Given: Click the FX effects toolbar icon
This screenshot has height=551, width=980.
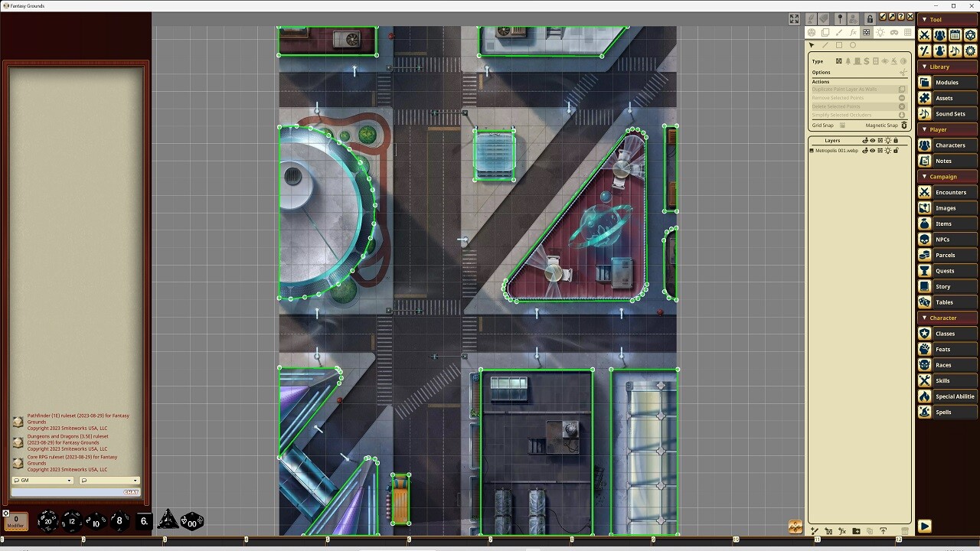Looking at the screenshot, I should pyautogui.click(x=853, y=33).
